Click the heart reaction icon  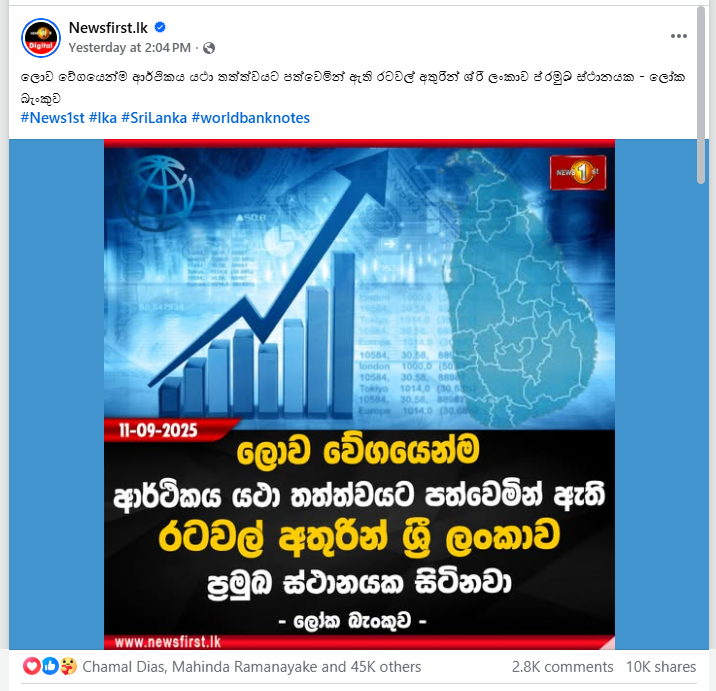coord(32,666)
